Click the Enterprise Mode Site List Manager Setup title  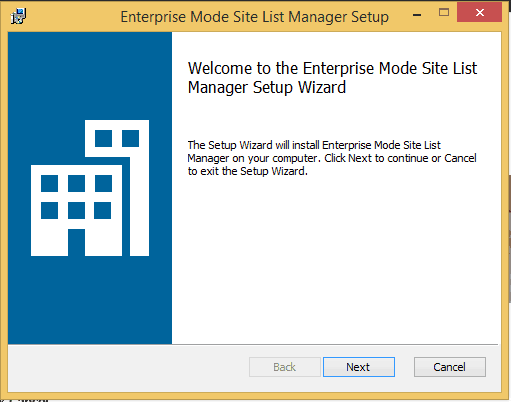255,17
